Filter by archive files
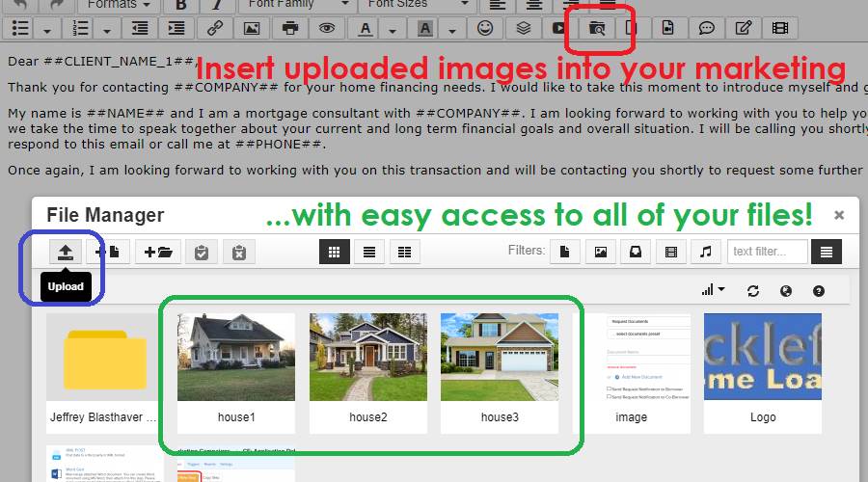Screen dimensions: 868x482 (636, 253)
